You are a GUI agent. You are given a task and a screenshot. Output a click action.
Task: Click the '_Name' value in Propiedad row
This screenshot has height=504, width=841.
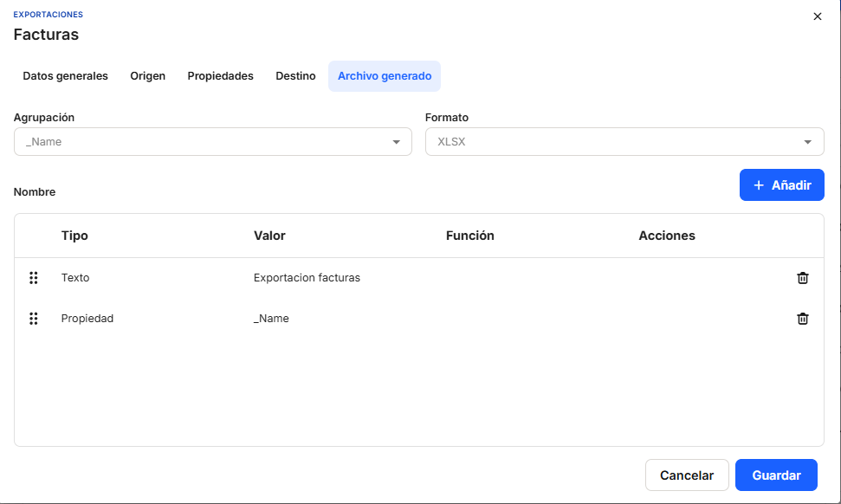click(271, 319)
